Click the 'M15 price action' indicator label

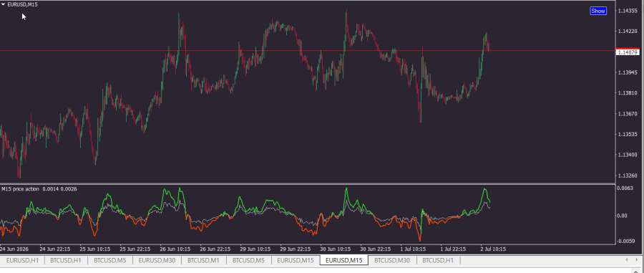[21, 189]
